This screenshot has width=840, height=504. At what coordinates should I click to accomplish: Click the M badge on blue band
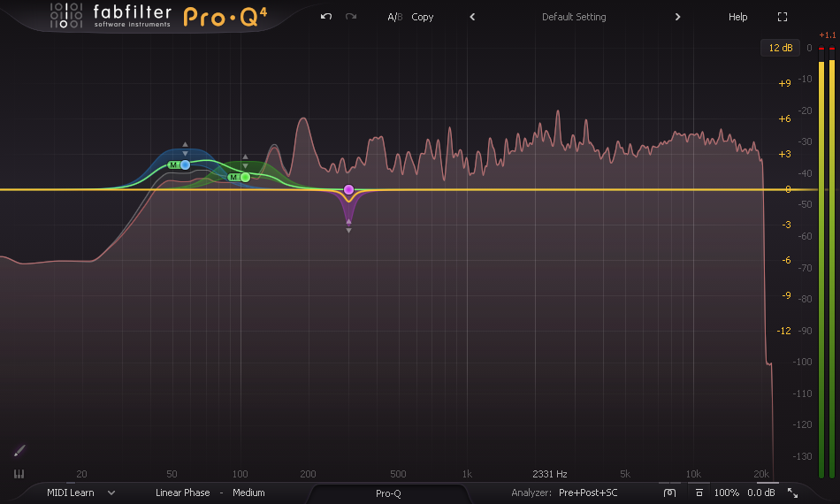pos(173,165)
